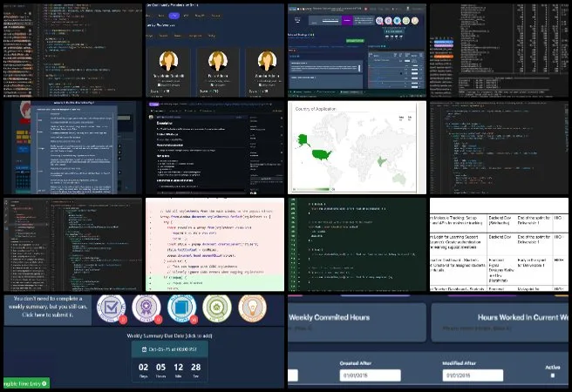Toggle the Active checkbox
The image size is (572, 392).
click(x=552, y=375)
